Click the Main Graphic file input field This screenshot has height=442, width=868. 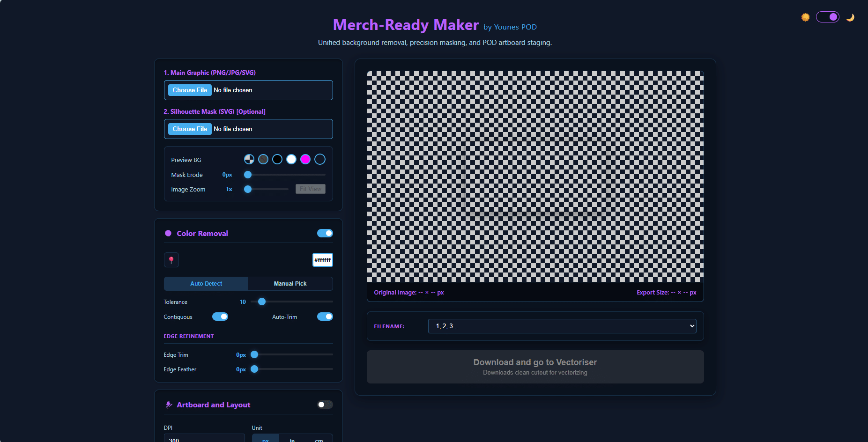[248, 90]
